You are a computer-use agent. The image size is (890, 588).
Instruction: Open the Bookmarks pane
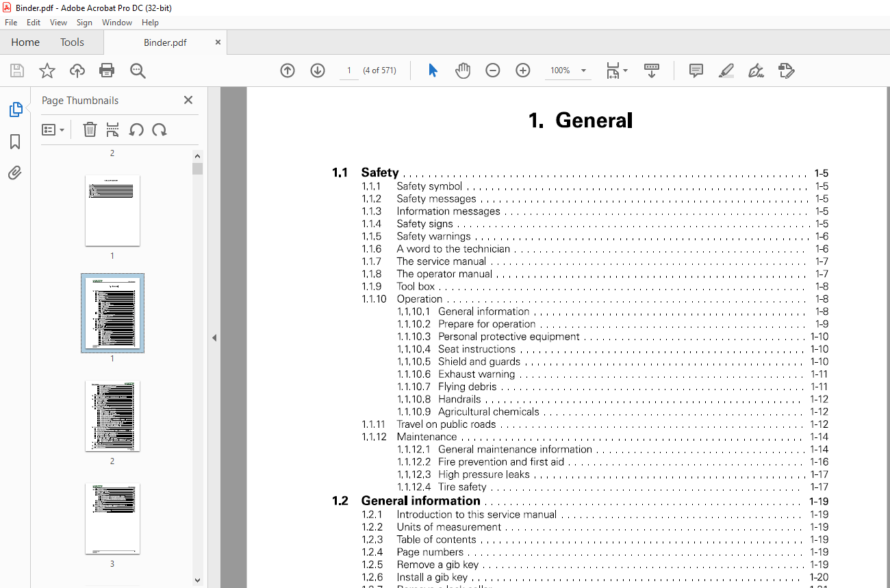[15, 142]
